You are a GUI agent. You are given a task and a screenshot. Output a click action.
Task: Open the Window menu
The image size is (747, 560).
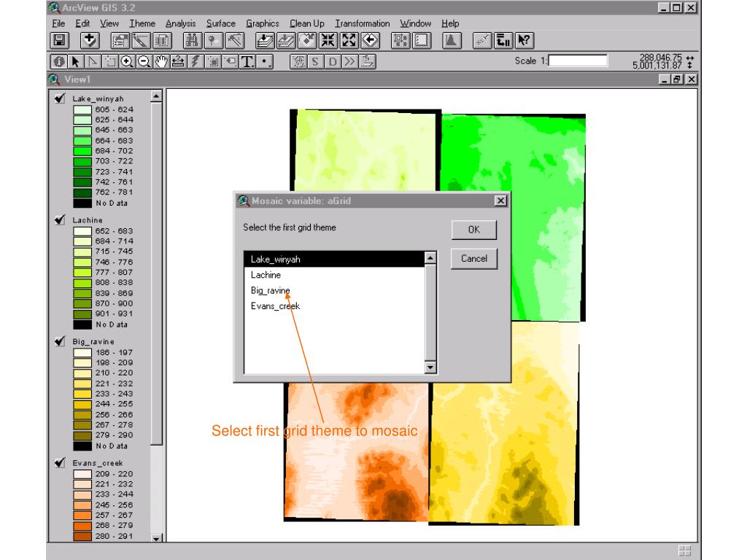coord(415,23)
